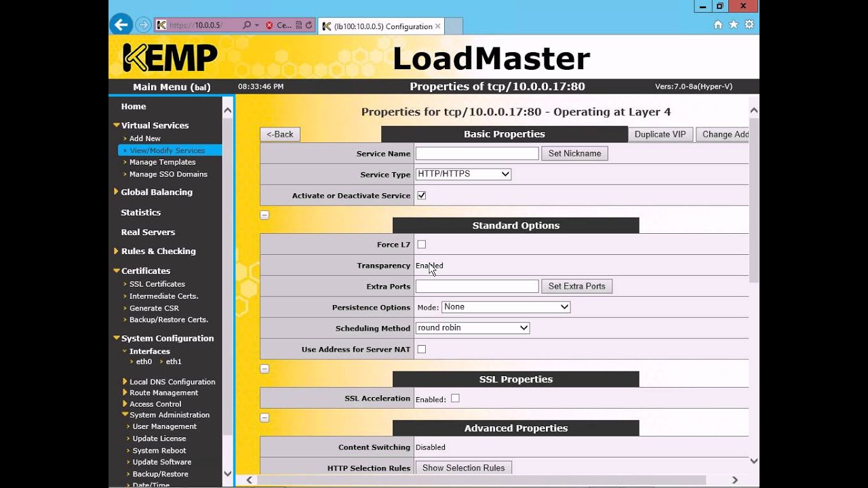Open Manage SSO Domains menu item
This screenshot has width=868, height=488.
(168, 174)
